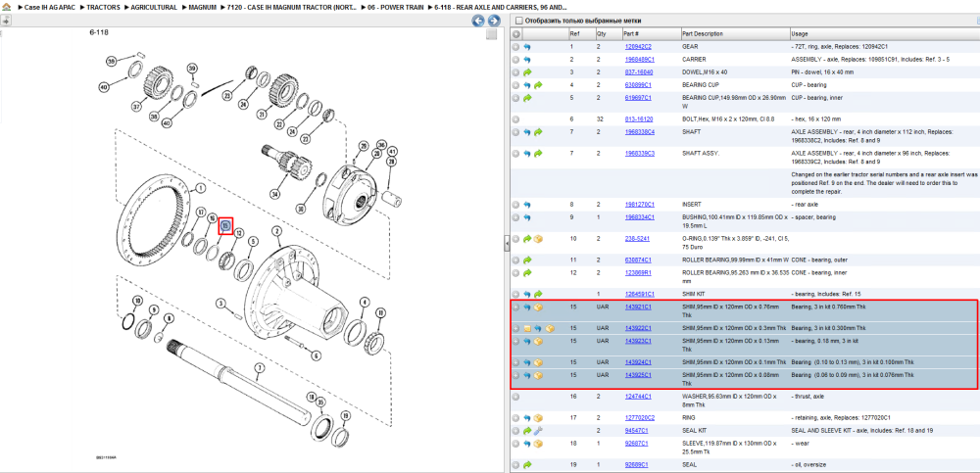Click the pin panel icon above the diagram
The width and height of the screenshot is (980, 473).
[6, 21]
